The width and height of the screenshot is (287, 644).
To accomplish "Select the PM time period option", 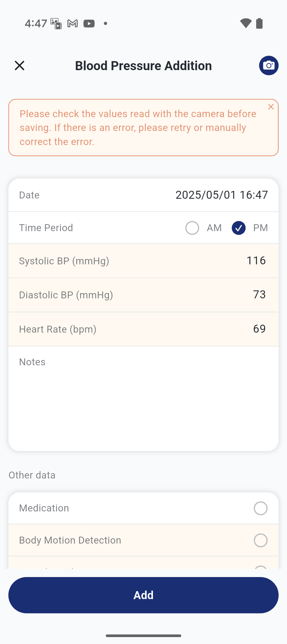I will (239, 228).
